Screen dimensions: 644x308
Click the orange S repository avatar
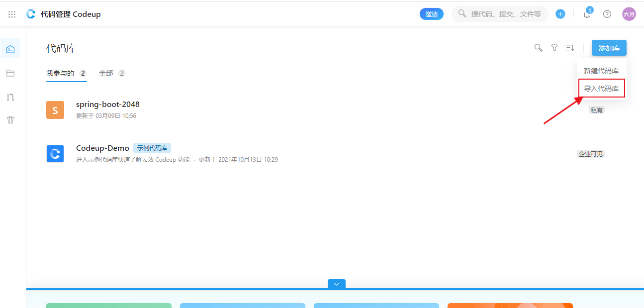point(55,109)
